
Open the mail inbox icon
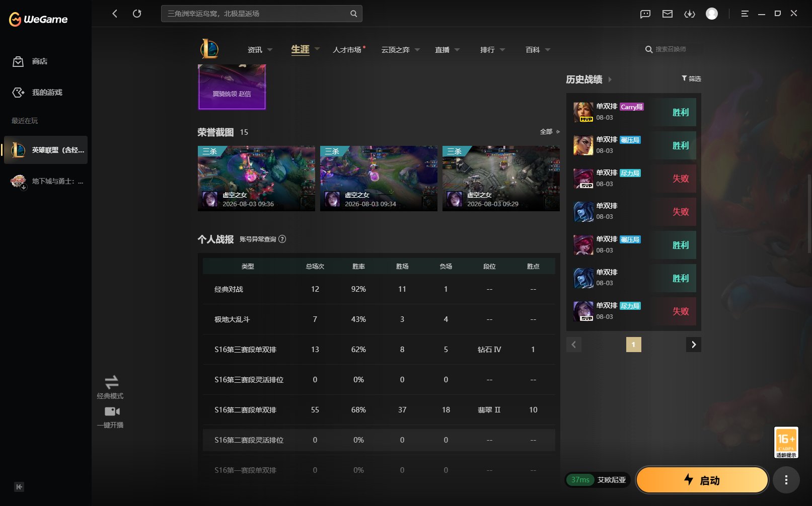(668, 14)
